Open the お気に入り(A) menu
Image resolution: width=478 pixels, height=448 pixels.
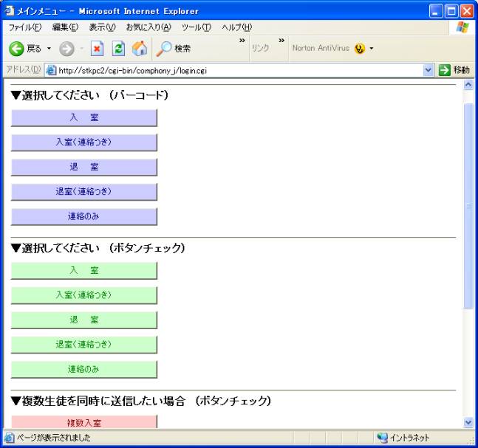(148, 27)
